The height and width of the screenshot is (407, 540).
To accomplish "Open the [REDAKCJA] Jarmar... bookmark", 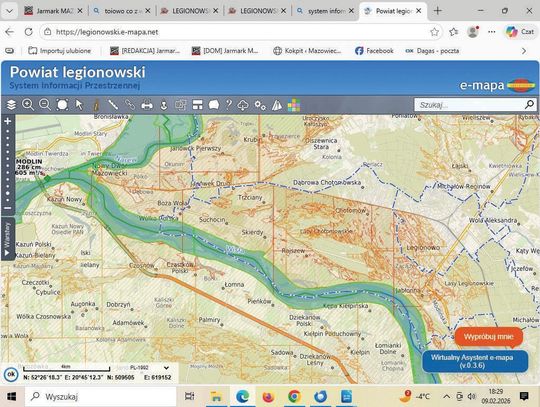I will [145, 51].
